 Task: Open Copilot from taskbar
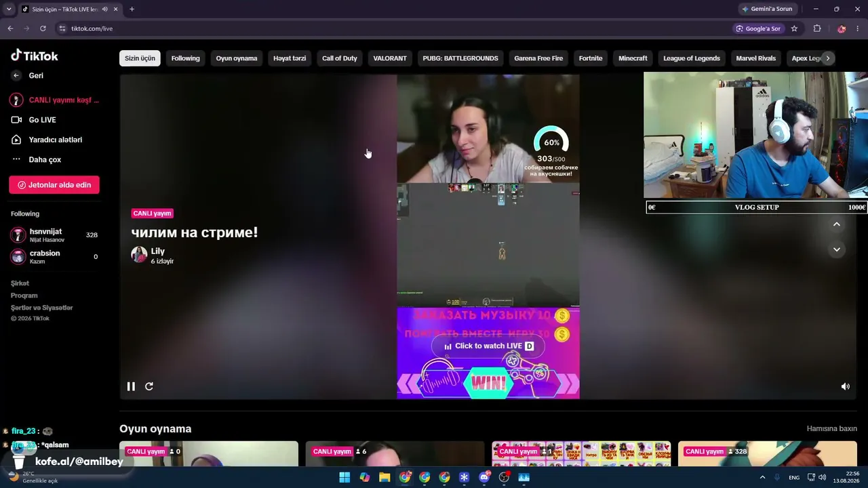click(x=365, y=477)
